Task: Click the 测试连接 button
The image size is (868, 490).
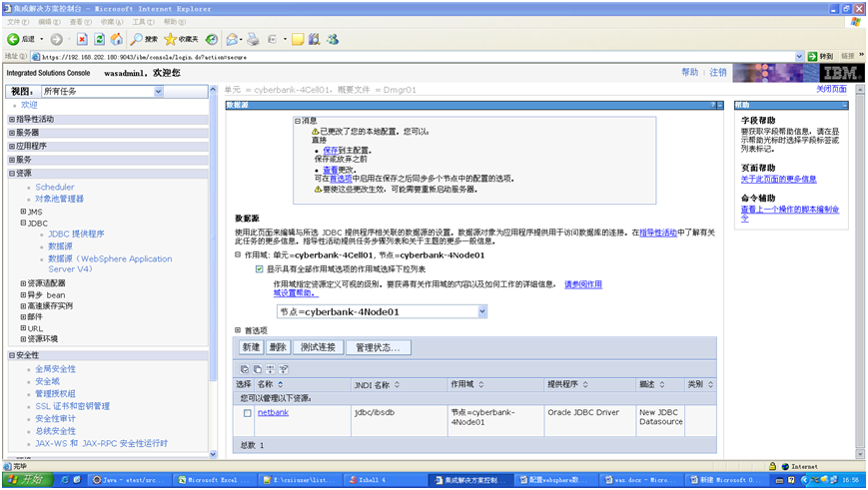Action: [319, 347]
